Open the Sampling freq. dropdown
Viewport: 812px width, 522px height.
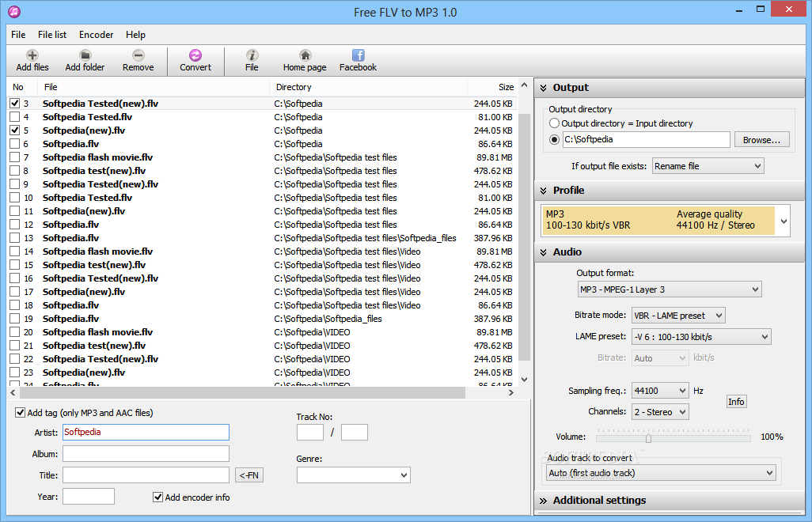660,391
